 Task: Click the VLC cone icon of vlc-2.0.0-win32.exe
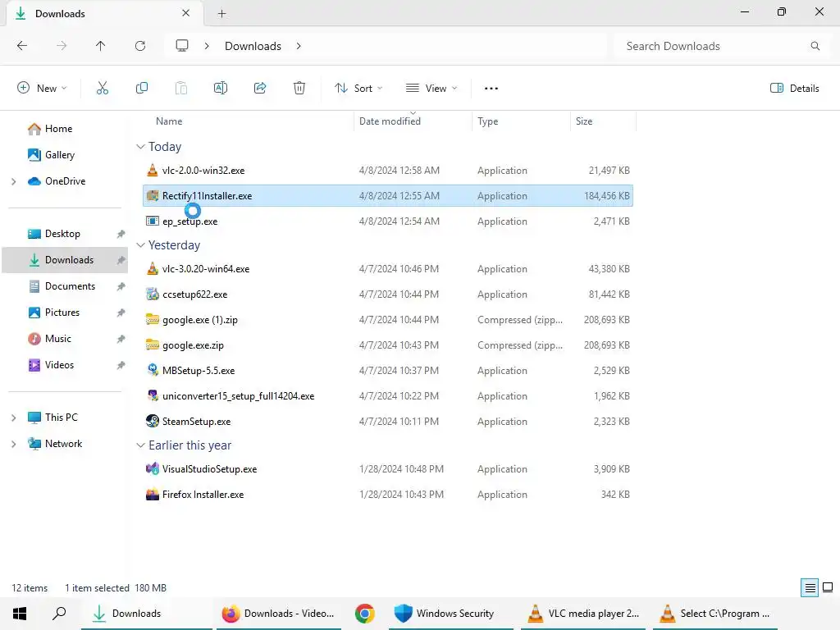coord(153,171)
